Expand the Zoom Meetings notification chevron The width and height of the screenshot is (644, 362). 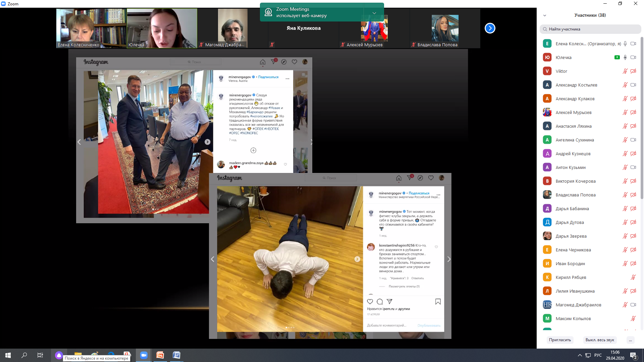point(374,13)
